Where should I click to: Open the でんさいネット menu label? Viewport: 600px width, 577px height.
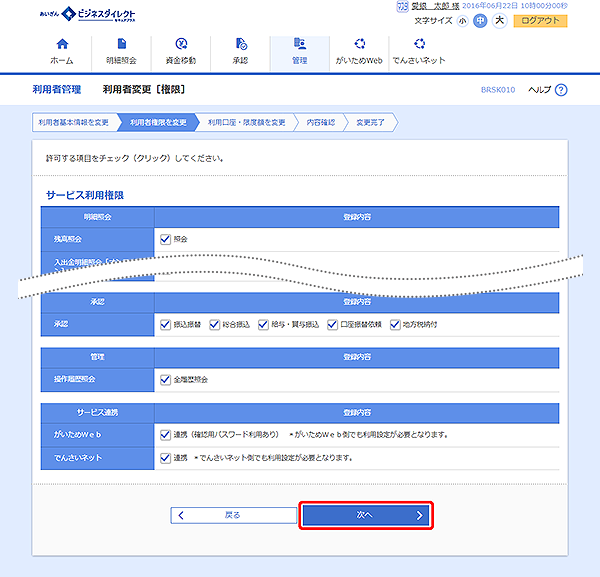(419, 60)
